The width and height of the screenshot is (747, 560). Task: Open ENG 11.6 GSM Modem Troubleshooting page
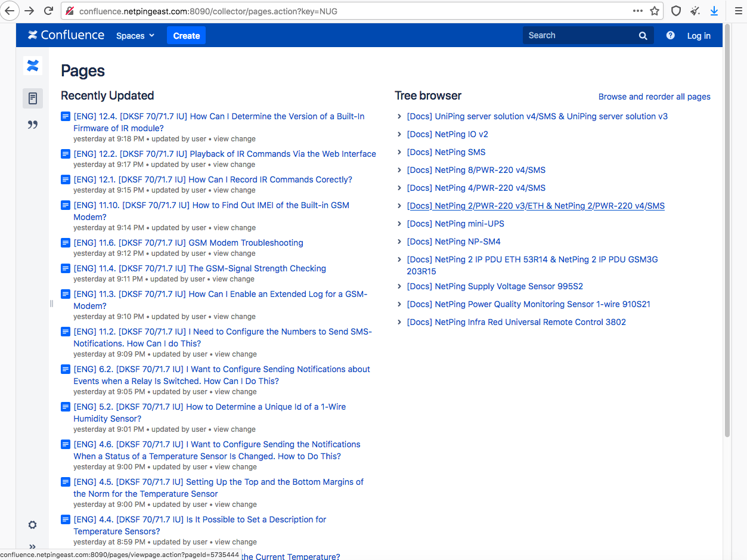coord(188,243)
